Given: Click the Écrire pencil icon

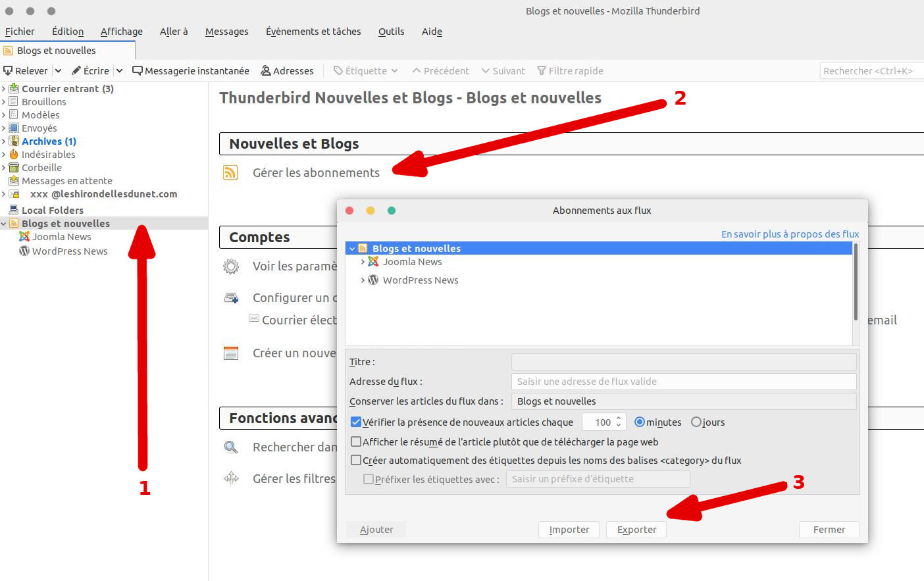Looking at the screenshot, I should click(x=76, y=70).
